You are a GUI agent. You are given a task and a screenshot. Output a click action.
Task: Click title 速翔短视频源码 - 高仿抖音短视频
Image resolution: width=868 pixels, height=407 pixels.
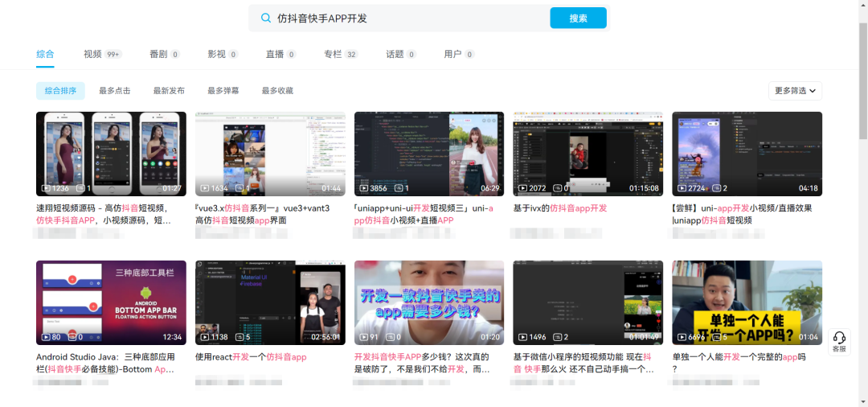(105, 214)
